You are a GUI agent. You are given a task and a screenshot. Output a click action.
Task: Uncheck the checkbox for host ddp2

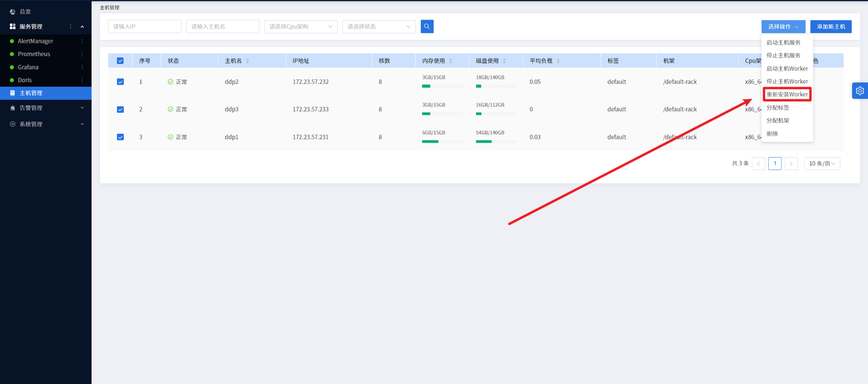tap(120, 82)
